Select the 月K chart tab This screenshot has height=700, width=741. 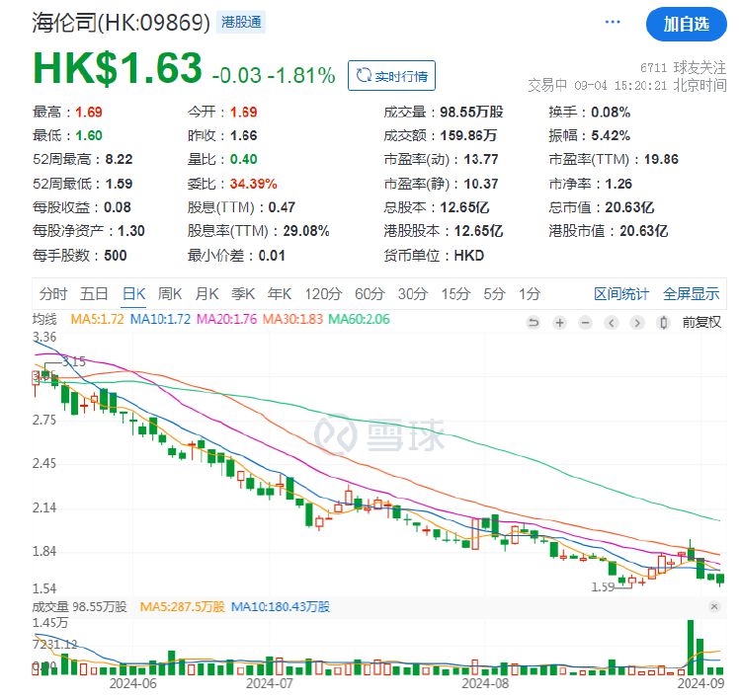[x=207, y=294]
